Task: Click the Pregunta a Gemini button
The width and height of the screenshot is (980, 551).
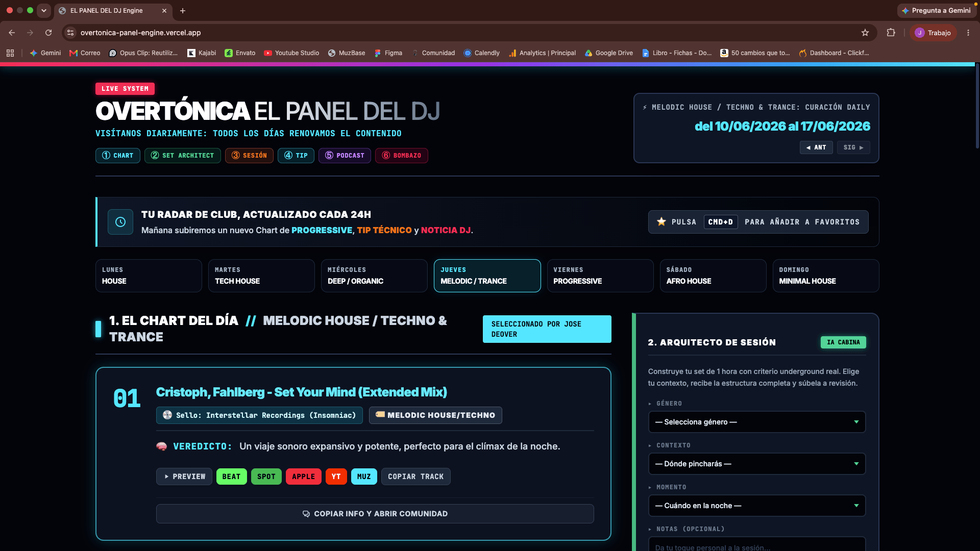Action: tap(936, 11)
